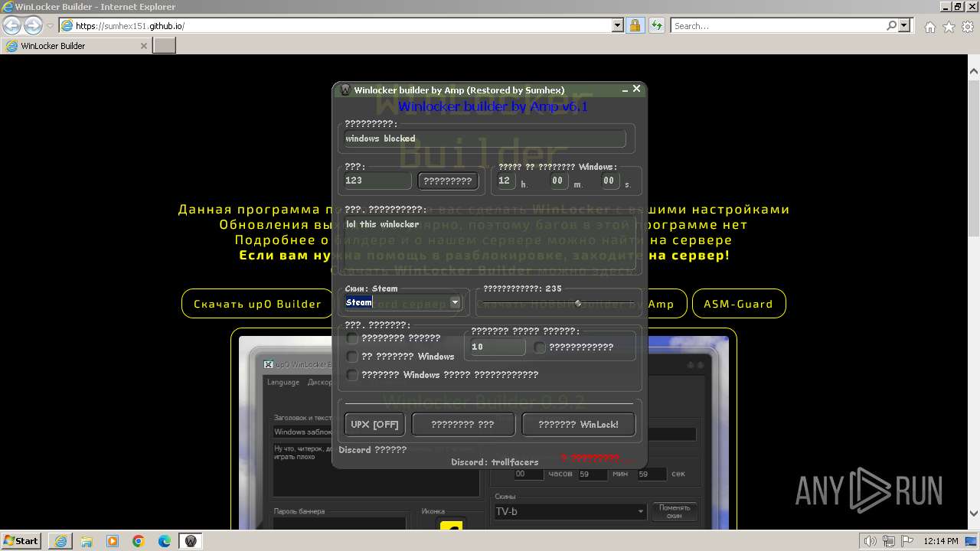Open the address bar history dropdown
This screenshot has height=551, width=980.
[618, 25]
